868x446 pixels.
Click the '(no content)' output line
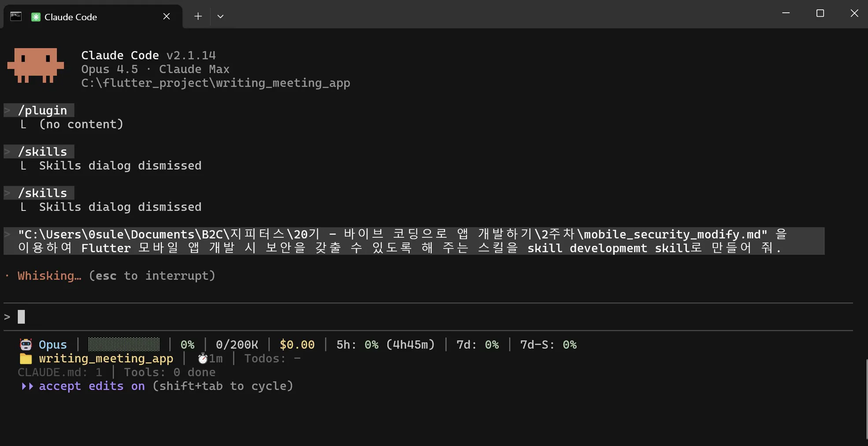pyautogui.click(x=81, y=124)
